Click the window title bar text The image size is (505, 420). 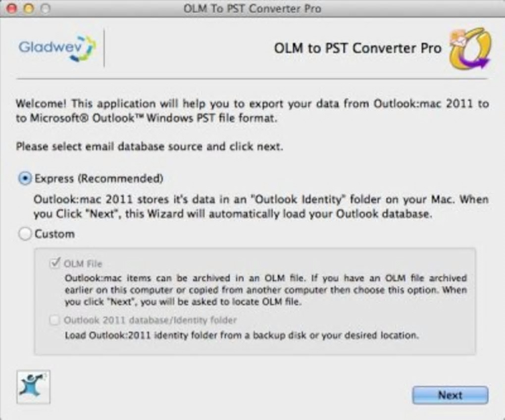(x=252, y=8)
